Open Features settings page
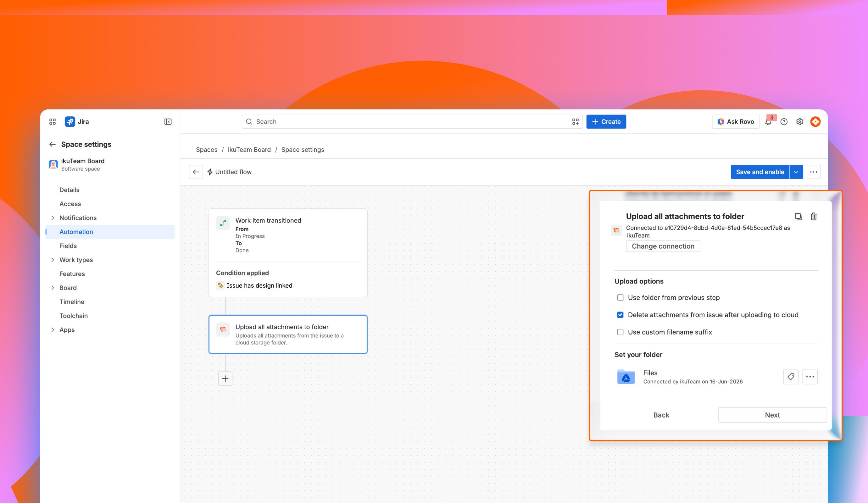 pos(72,274)
